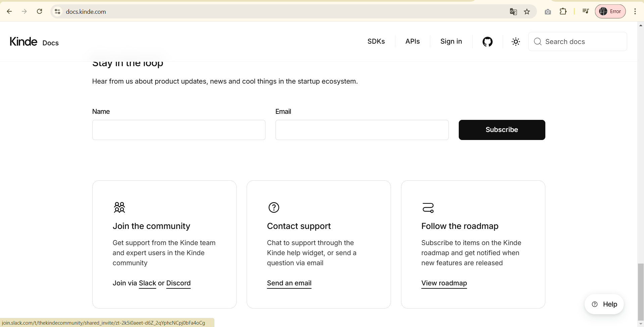Viewport: 644px width, 327px height.
Task: Open the GitHub repository icon
Action: point(487,42)
